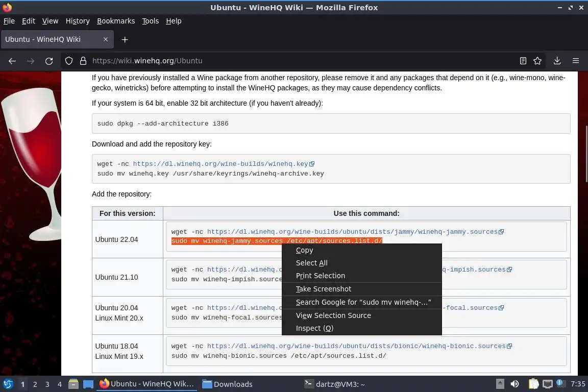The height and width of the screenshot is (392, 588).
Task: Toggle reader view icon
Action: point(523,61)
